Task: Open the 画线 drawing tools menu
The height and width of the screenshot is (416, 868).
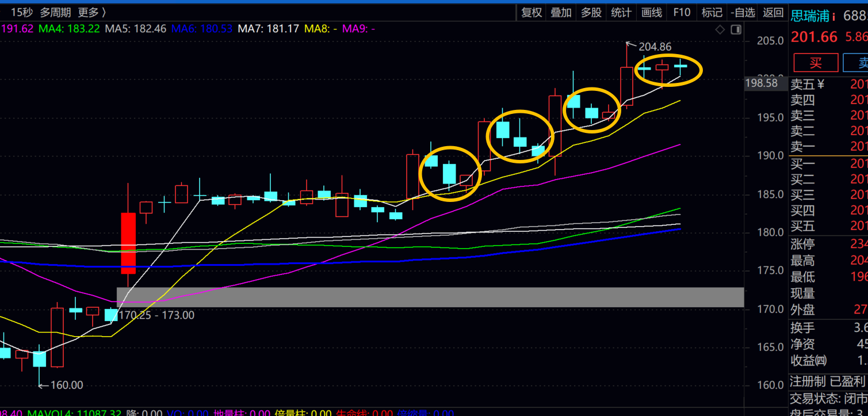Action: coord(651,12)
